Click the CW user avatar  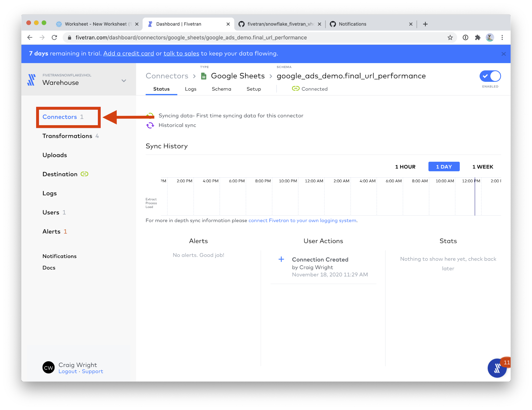point(48,368)
